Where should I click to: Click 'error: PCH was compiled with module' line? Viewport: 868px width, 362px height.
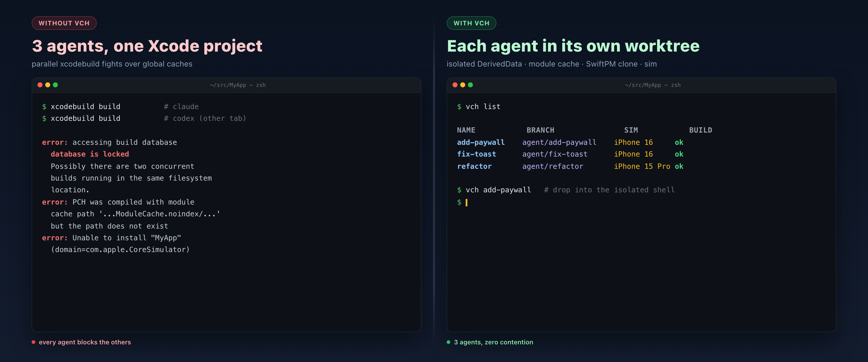coord(118,202)
